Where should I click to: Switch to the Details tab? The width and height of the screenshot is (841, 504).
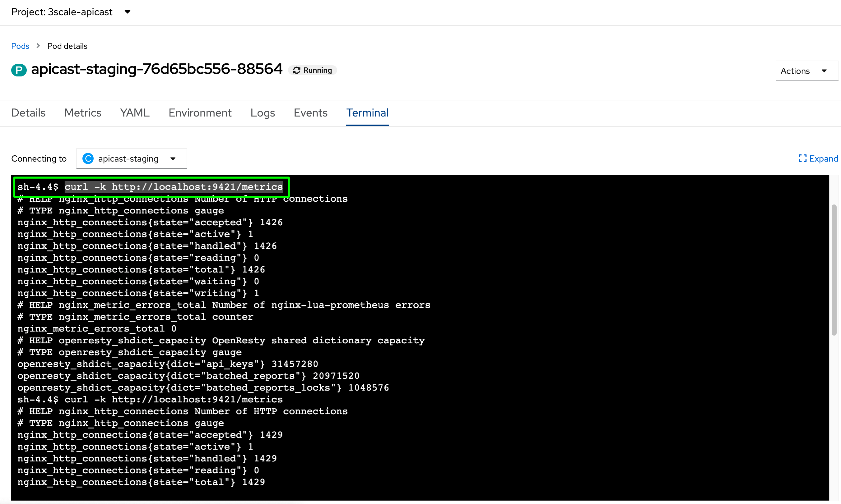[28, 113]
